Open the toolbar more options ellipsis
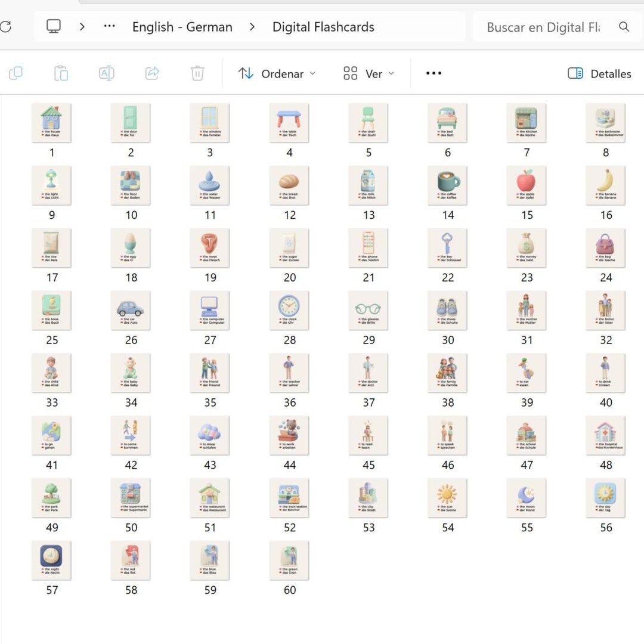This screenshot has width=644, height=644. tap(434, 73)
